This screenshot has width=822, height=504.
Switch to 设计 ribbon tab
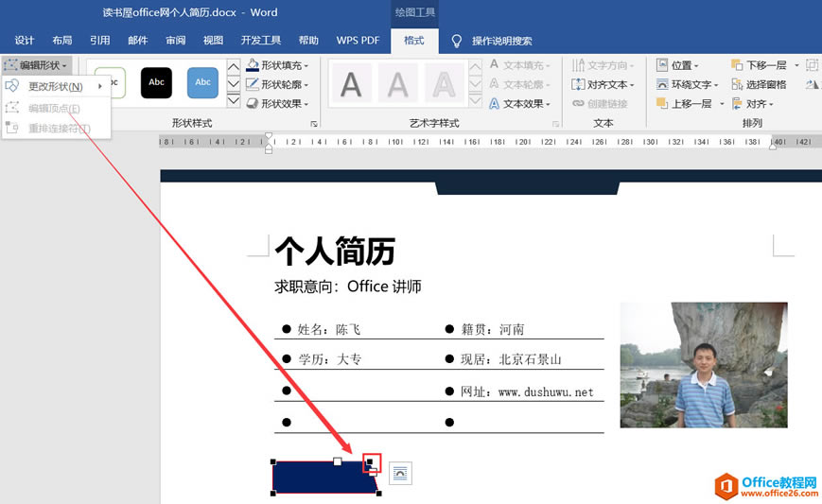click(24, 41)
